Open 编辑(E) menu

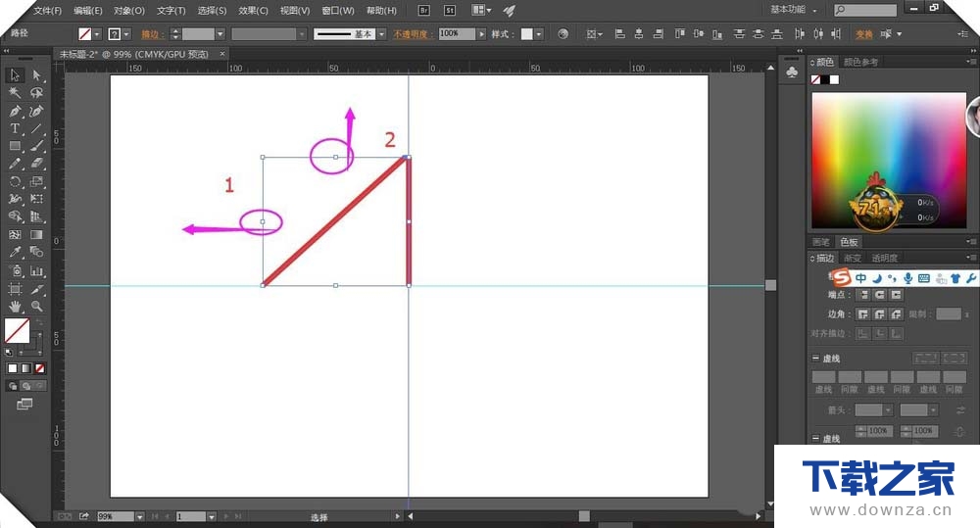(x=87, y=11)
